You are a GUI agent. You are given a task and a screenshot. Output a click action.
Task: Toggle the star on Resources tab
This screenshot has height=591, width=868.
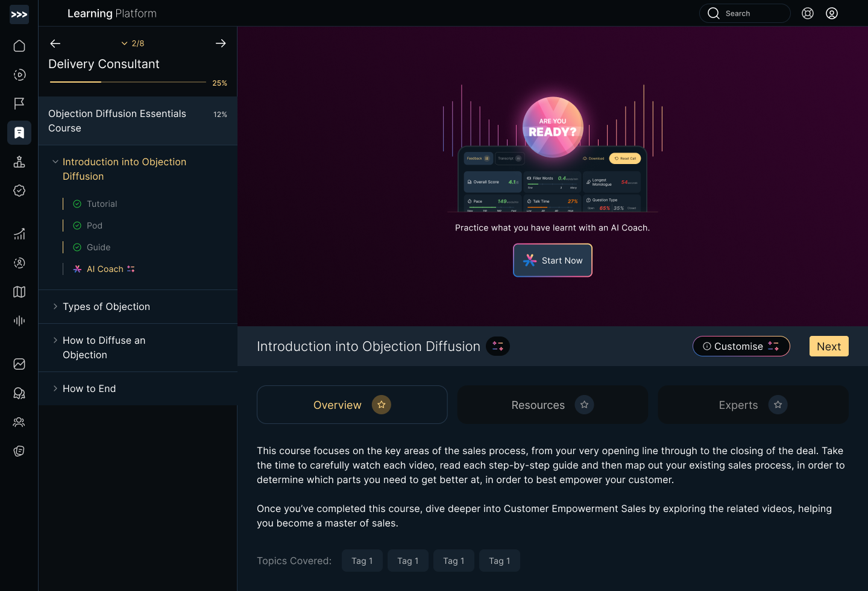pyautogui.click(x=584, y=405)
